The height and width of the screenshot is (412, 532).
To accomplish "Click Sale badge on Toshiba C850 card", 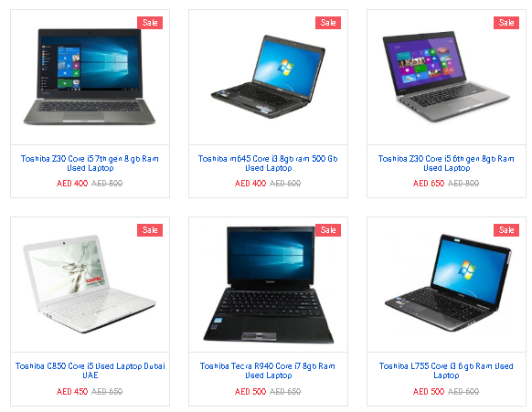I will click(150, 230).
